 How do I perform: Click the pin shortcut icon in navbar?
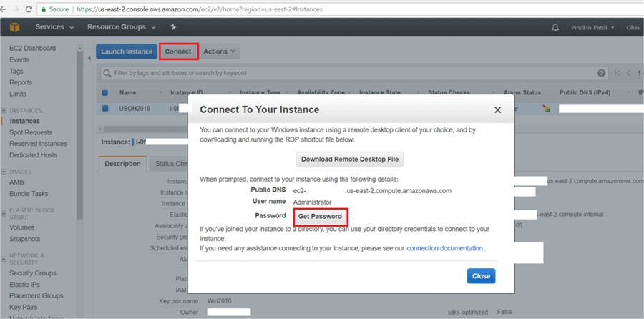173,27
